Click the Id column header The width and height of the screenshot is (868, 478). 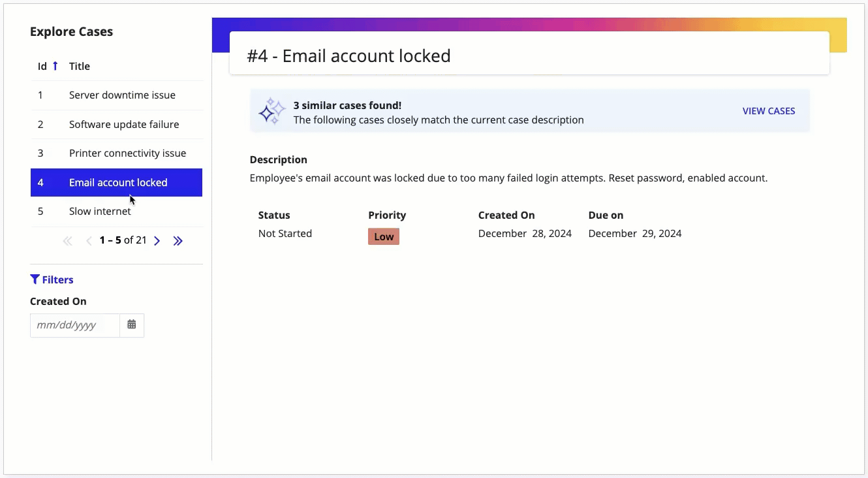click(x=42, y=66)
